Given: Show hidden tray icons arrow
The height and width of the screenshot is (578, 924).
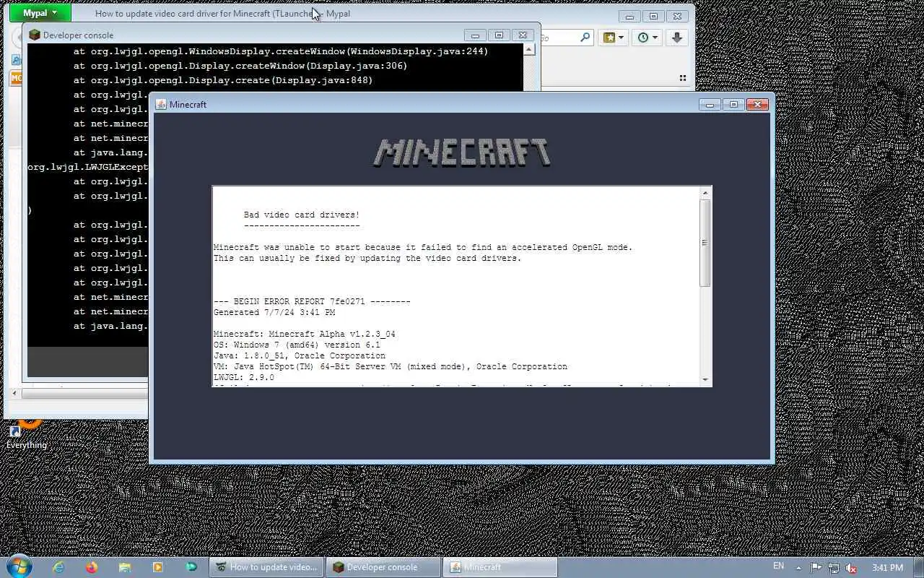Looking at the screenshot, I should (x=798, y=567).
